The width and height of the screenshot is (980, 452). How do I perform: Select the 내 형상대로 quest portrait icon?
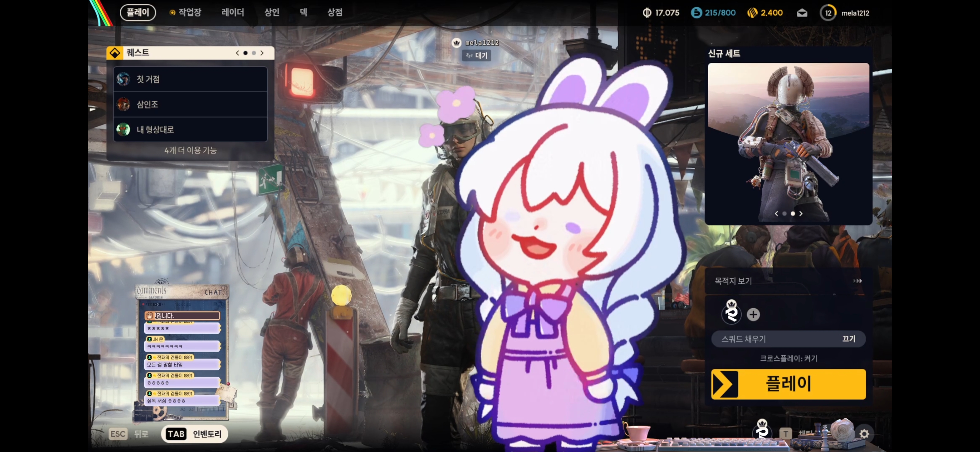click(x=123, y=129)
